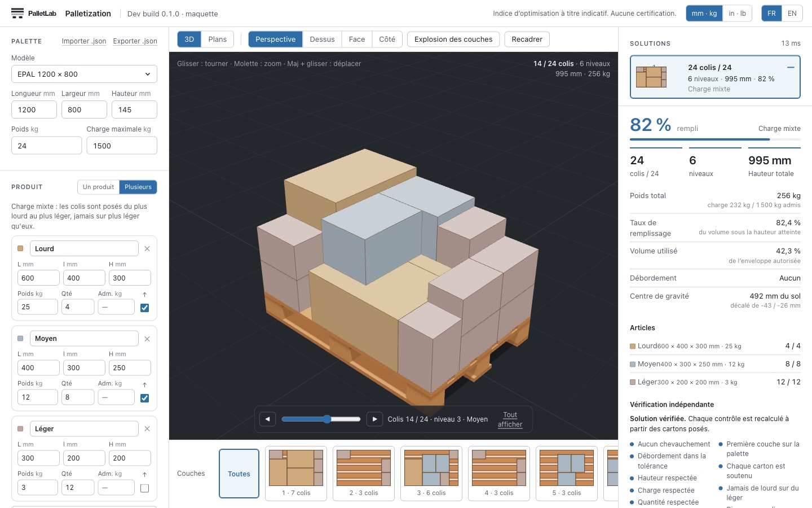Click the Recadrer button
The image size is (812, 508).
527,39
